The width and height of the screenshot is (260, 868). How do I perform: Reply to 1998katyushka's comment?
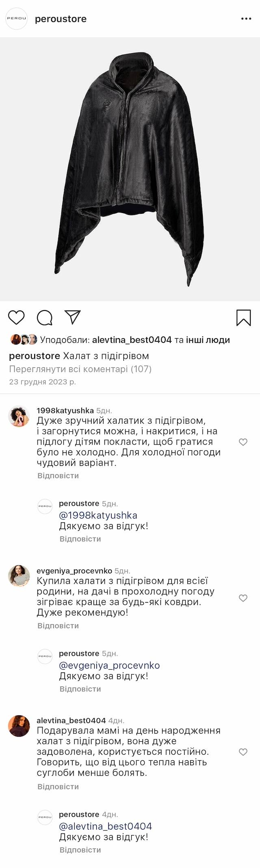click(x=58, y=475)
